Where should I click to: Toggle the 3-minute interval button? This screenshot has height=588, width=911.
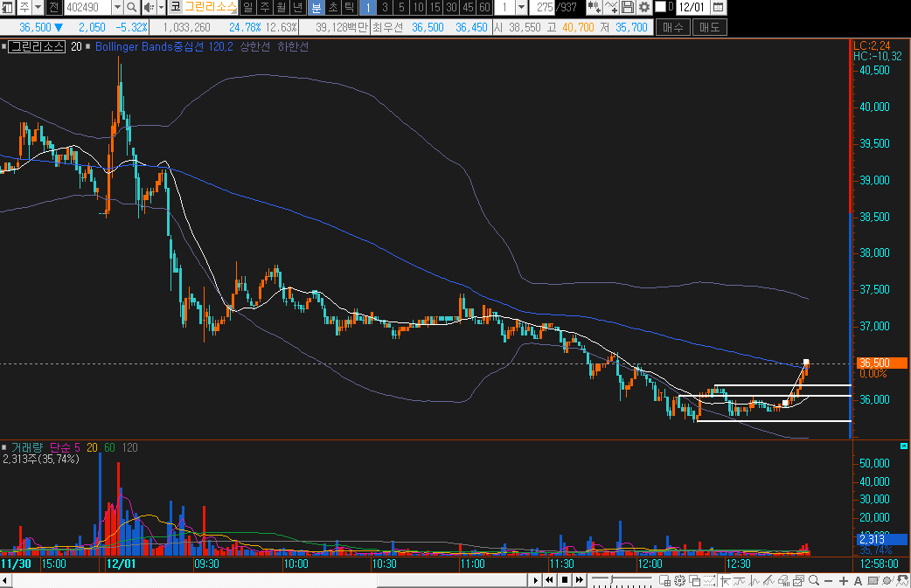point(385,7)
